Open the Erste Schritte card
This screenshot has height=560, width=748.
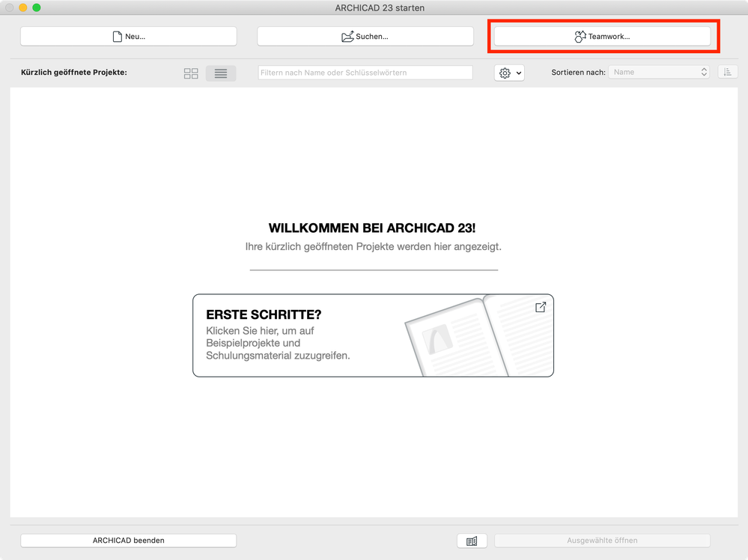[373, 335]
